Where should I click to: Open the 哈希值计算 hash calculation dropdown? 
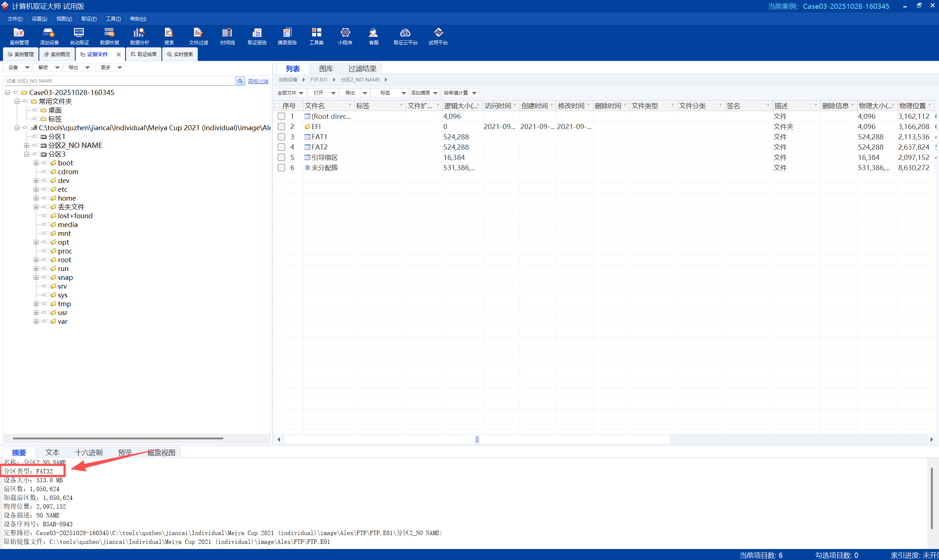[460, 93]
